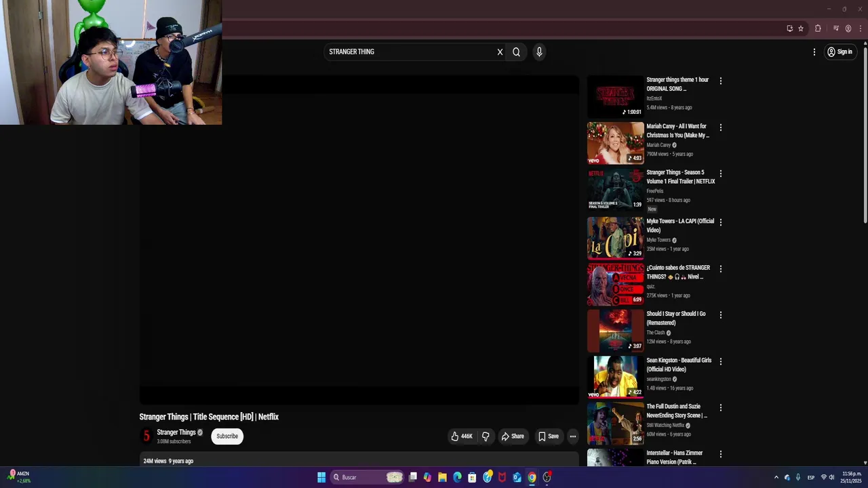This screenshot has width=868, height=488.
Task: Open Microsoft Store from the taskbar
Action: pyautogui.click(x=472, y=477)
